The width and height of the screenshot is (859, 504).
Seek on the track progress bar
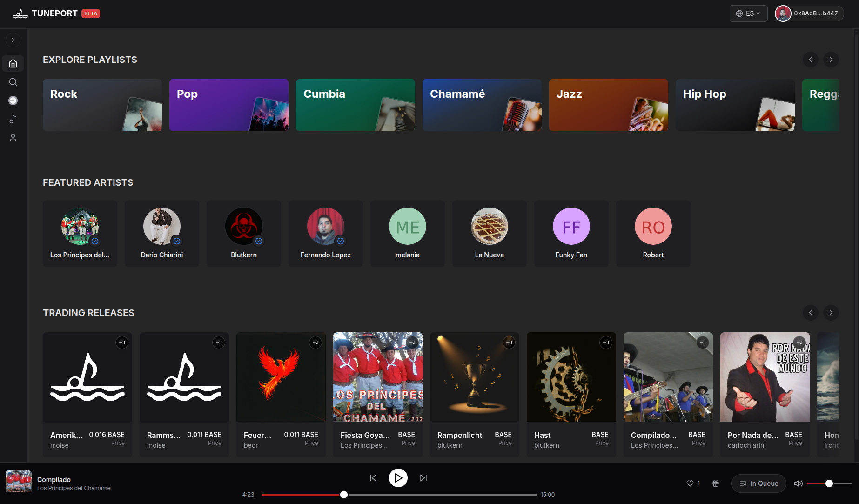coord(399,495)
